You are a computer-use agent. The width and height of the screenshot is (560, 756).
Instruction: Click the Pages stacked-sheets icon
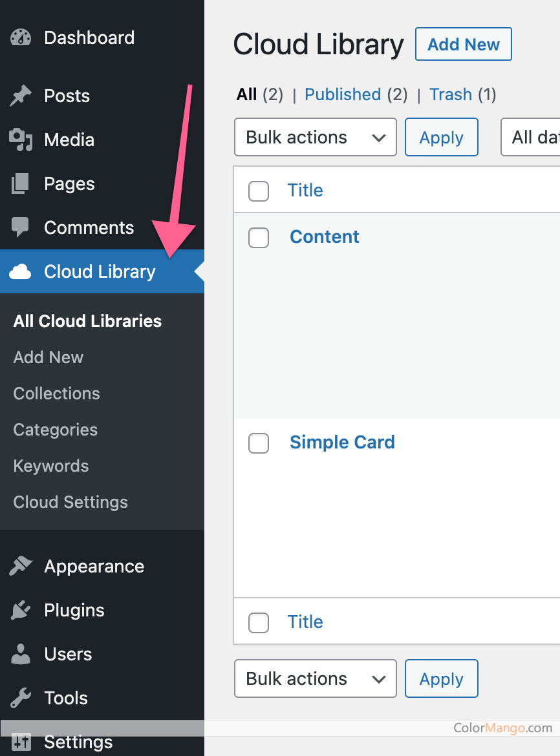(21, 184)
